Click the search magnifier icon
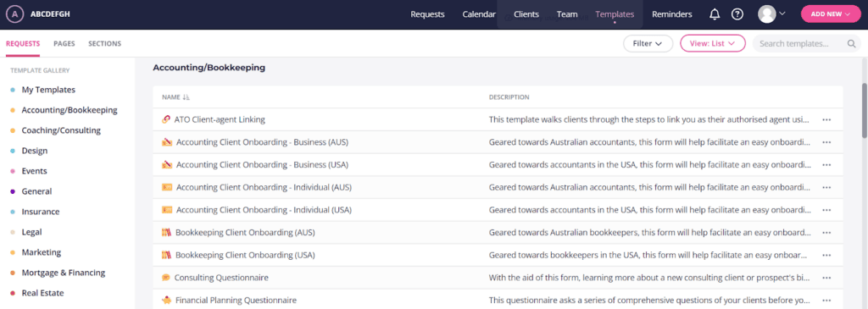Viewport: 868px width, 309px height. [x=851, y=44]
